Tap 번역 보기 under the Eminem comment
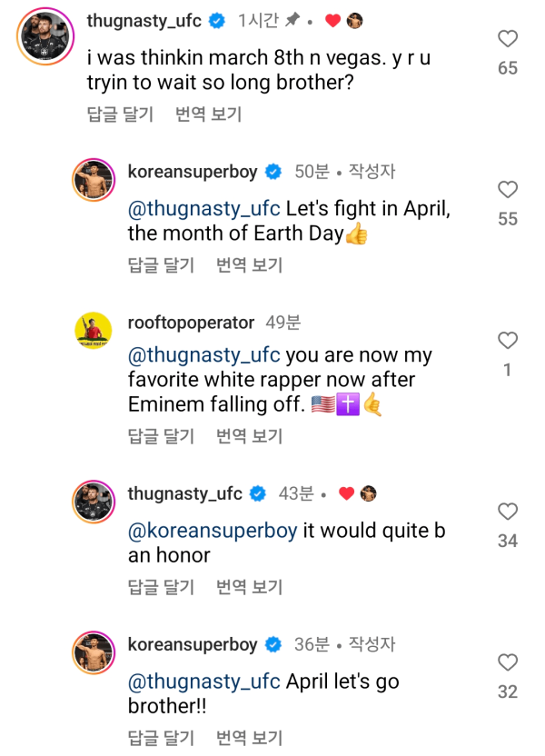Screen dimensions: 545x756 pyautogui.click(x=249, y=436)
